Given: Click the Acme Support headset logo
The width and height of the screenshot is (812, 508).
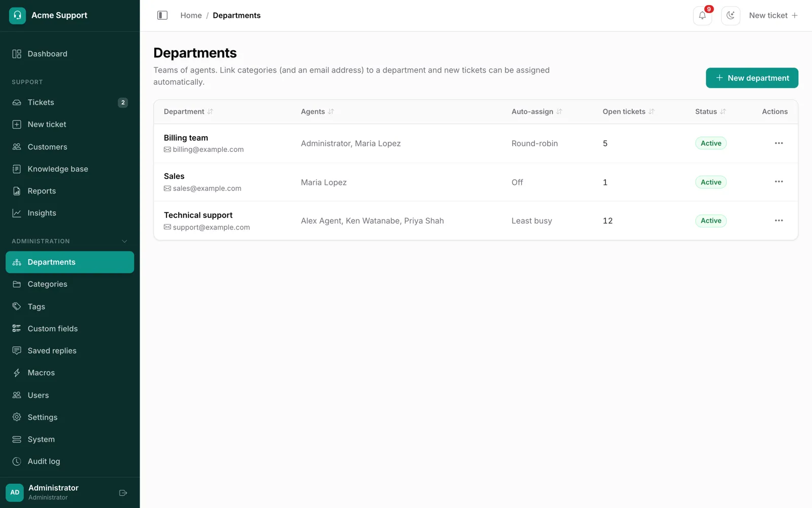Looking at the screenshot, I should click(17, 15).
